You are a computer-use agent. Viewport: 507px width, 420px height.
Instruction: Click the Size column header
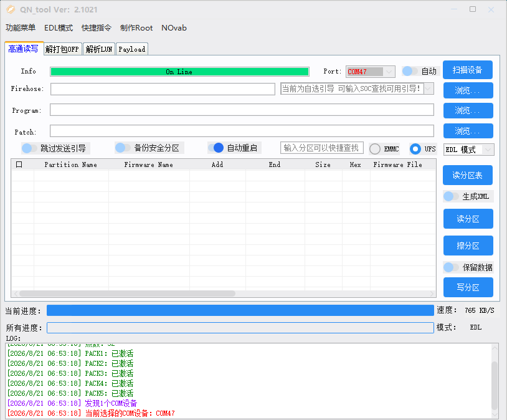pyautogui.click(x=323, y=165)
